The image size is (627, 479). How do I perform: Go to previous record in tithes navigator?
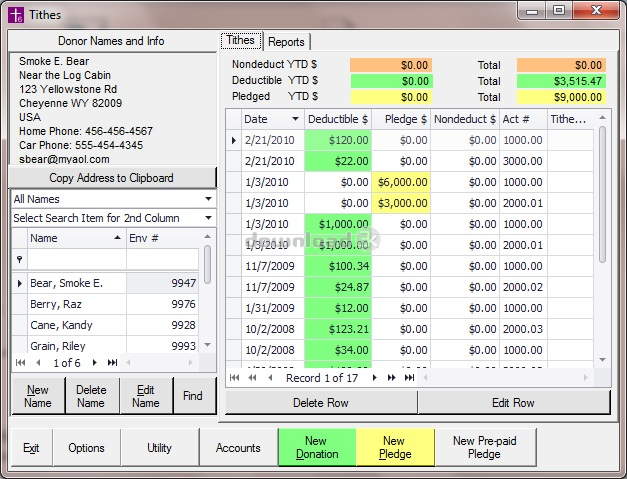pos(270,378)
